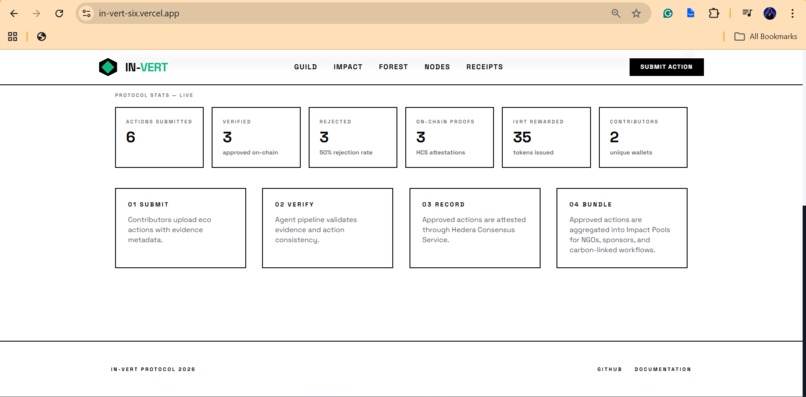
Task: Click the 'HCS attestations' text
Action: (x=441, y=153)
